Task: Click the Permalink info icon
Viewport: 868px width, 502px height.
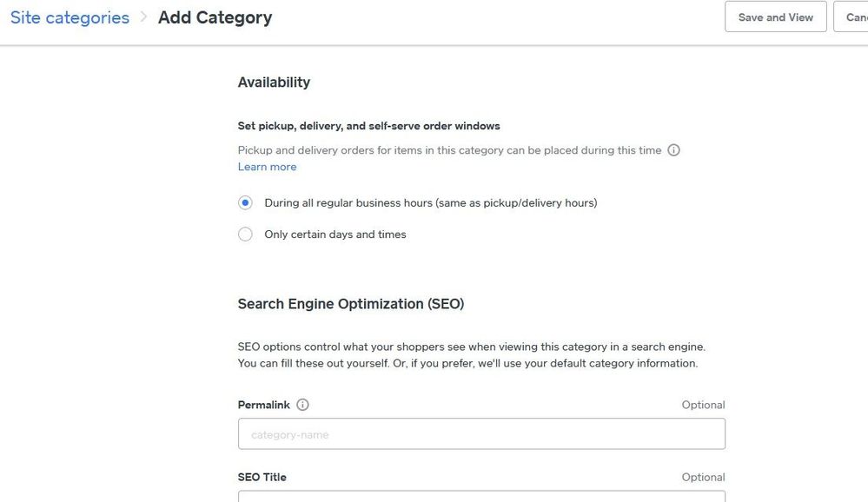Action: coord(302,405)
